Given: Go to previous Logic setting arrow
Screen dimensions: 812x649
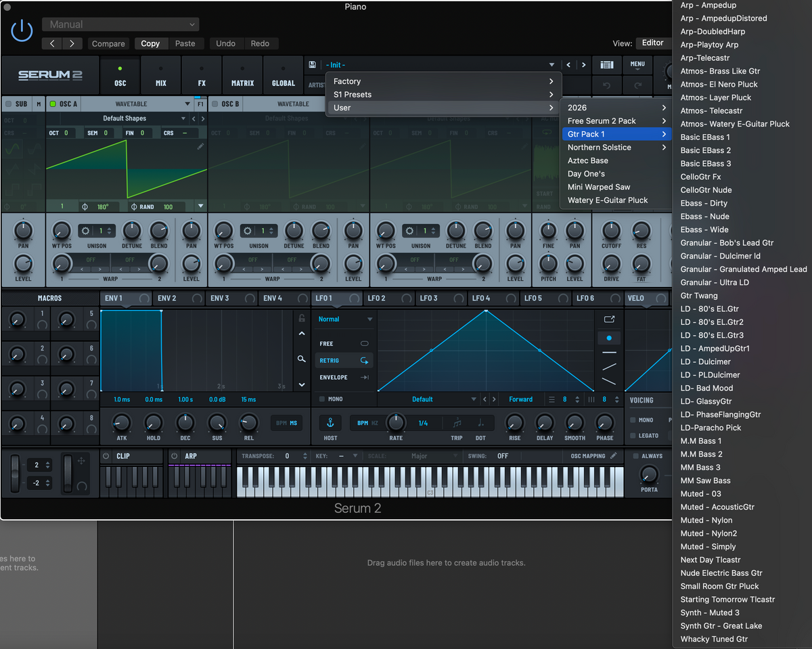Looking at the screenshot, I should pos(52,43).
